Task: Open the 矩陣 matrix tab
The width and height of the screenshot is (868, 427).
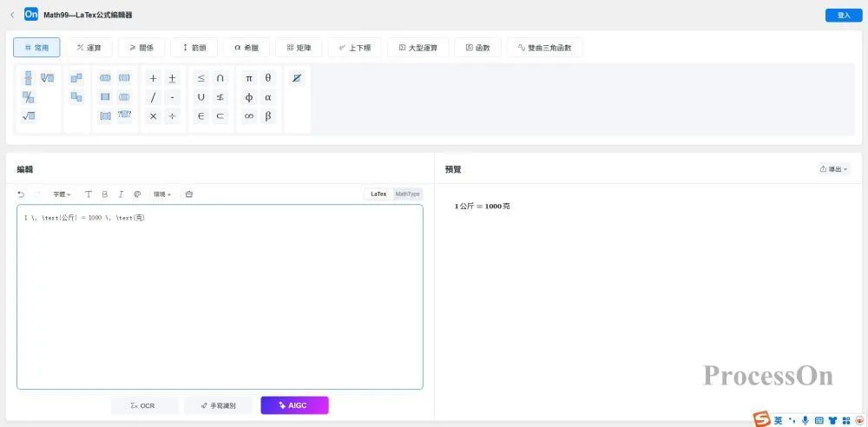Action: (x=304, y=48)
